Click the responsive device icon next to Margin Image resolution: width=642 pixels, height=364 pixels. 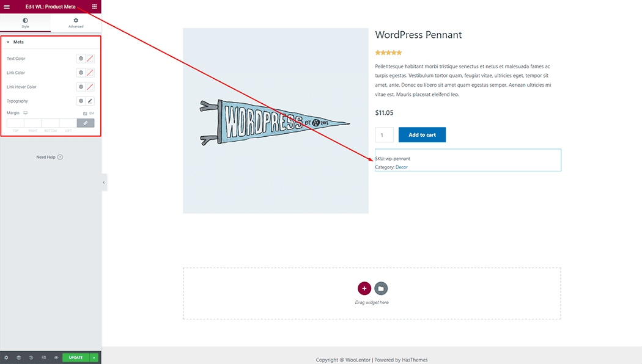coord(26,112)
